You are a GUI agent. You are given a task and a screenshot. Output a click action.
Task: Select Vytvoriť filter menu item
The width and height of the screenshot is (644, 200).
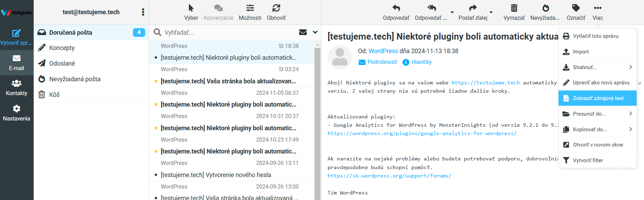tap(597, 160)
